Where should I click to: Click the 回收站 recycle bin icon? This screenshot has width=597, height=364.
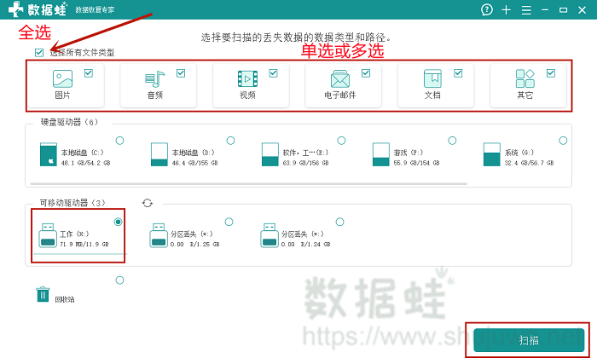pyautogui.click(x=43, y=294)
